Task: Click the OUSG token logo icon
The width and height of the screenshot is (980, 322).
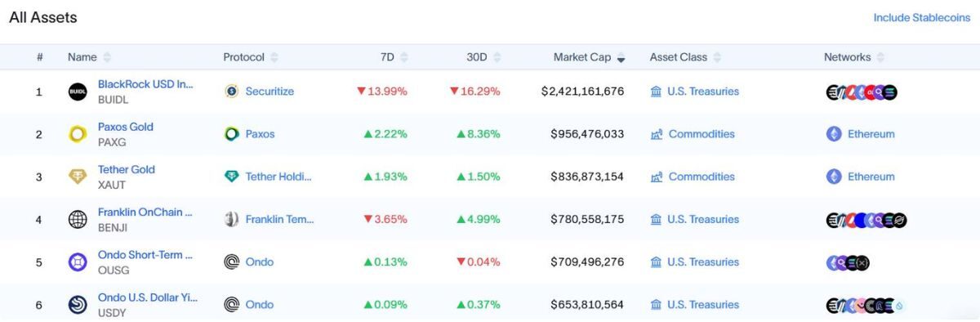Action: click(78, 262)
